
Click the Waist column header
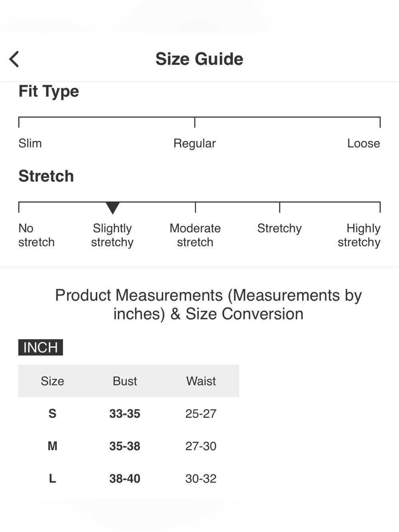[201, 381]
